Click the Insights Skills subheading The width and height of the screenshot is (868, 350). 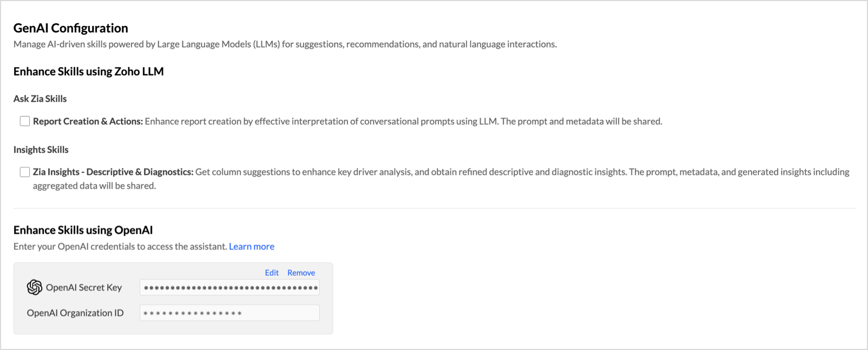click(x=41, y=150)
